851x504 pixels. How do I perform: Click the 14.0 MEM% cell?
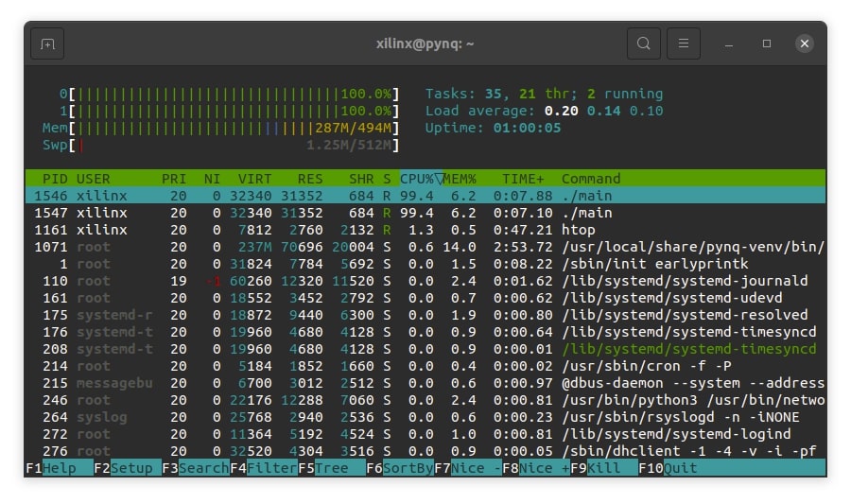tap(460, 247)
